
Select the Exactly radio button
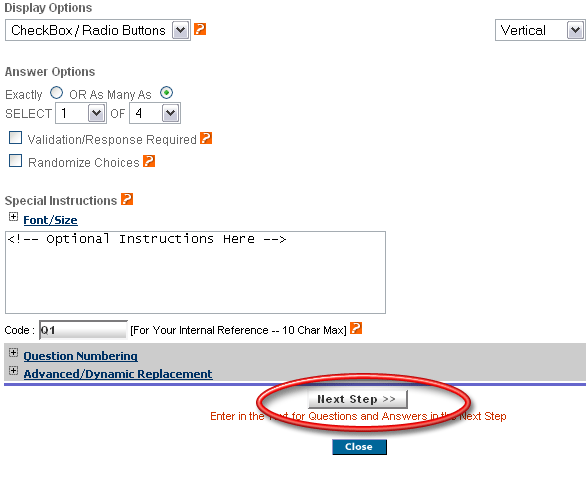pos(56,92)
